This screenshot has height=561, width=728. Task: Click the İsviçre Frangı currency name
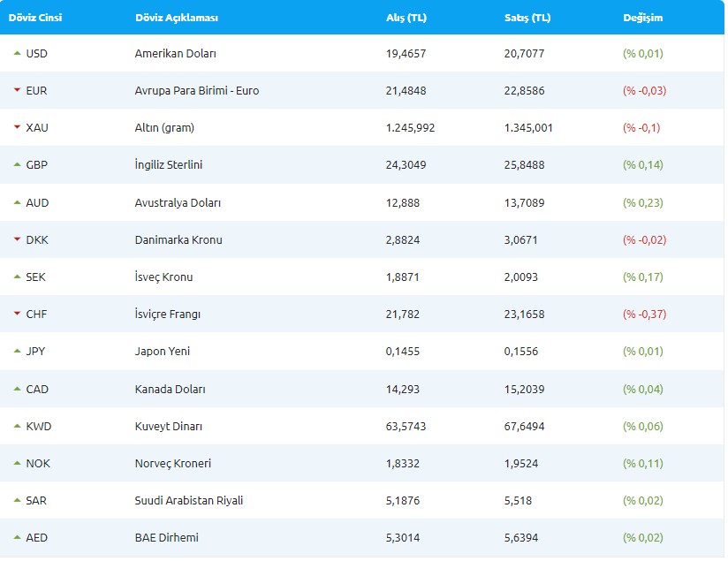coord(169,315)
